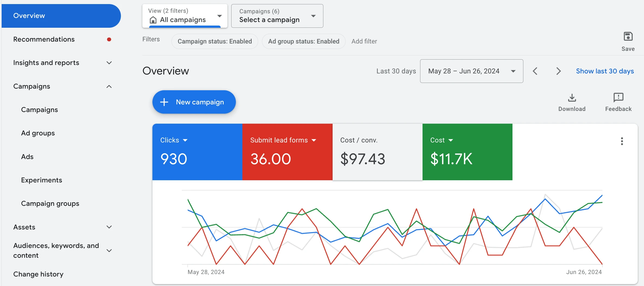644x286 pixels.
Task: Go to the next date range
Action: [x=558, y=71]
